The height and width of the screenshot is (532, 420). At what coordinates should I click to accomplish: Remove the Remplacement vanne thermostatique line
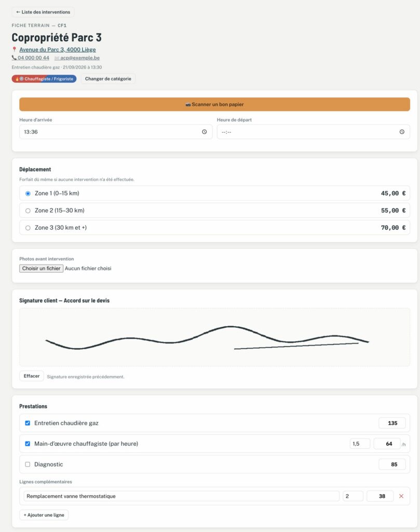(x=401, y=496)
